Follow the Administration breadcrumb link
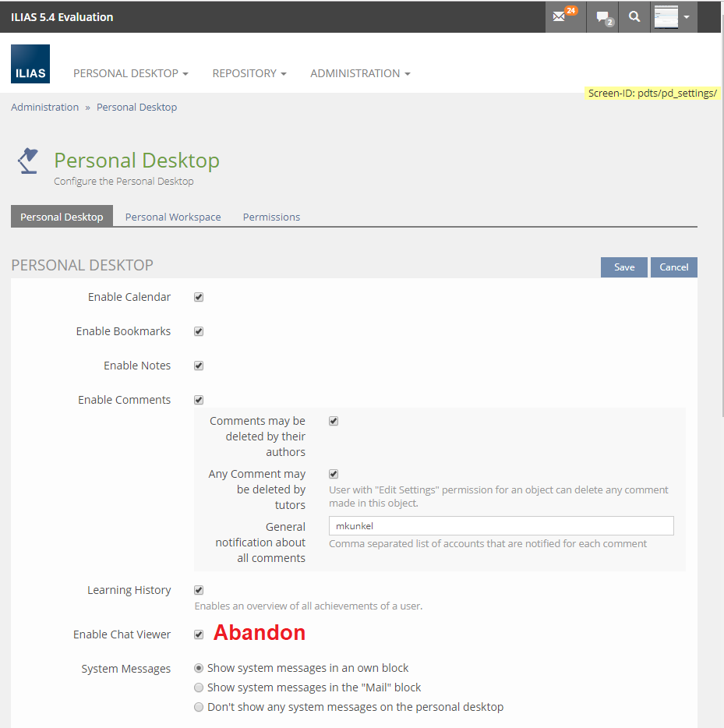This screenshot has width=724, height=728. coord(44,107)
